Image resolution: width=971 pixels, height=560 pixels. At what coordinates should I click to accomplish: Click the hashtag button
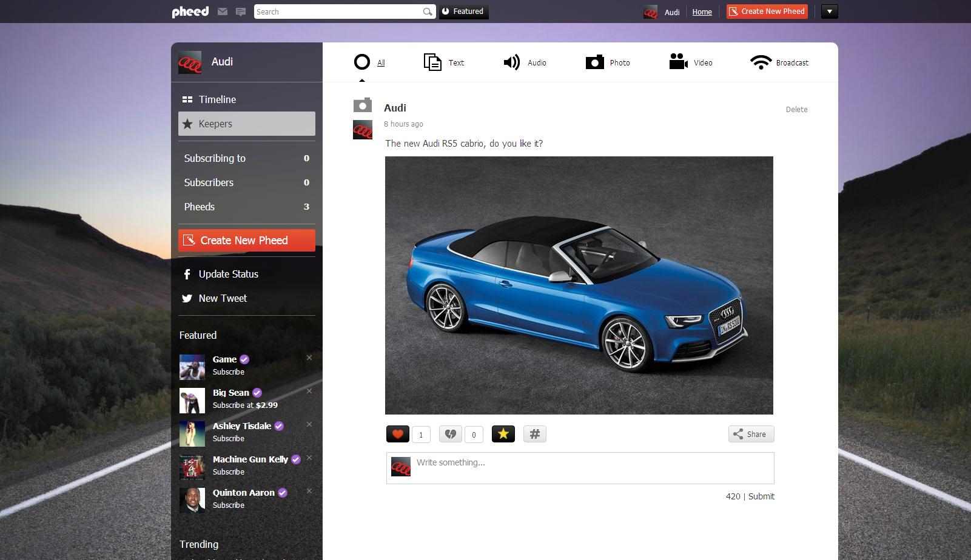click(x=535, y=434)
